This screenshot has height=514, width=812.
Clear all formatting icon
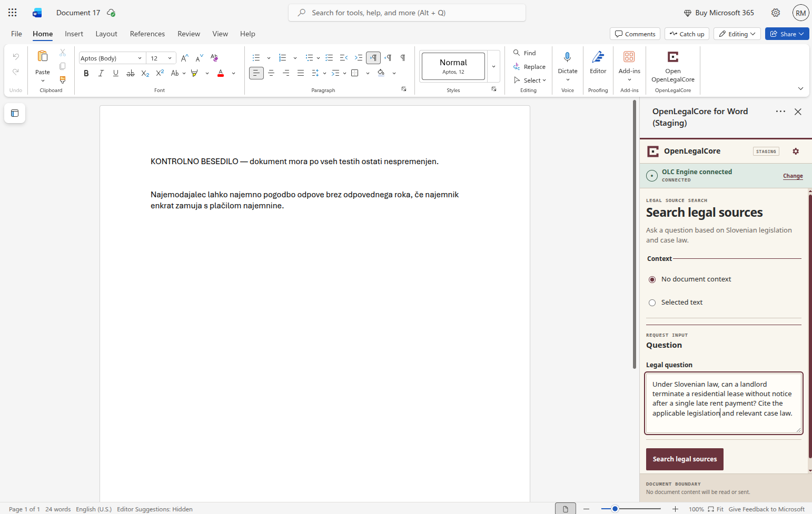214,58
